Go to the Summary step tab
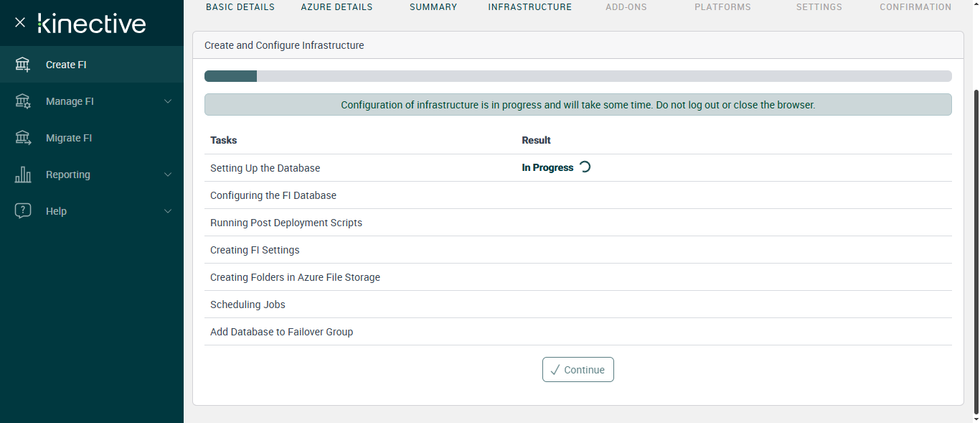The image size is (980, 423). tap(433, 7)
